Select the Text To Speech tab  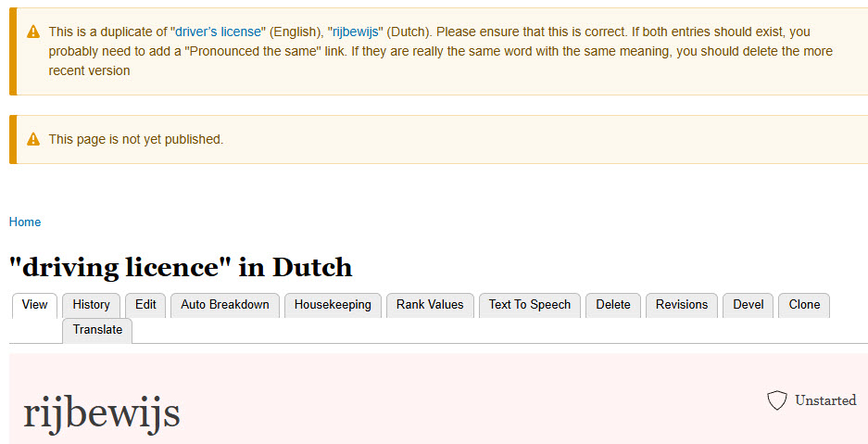click(530, 305)
